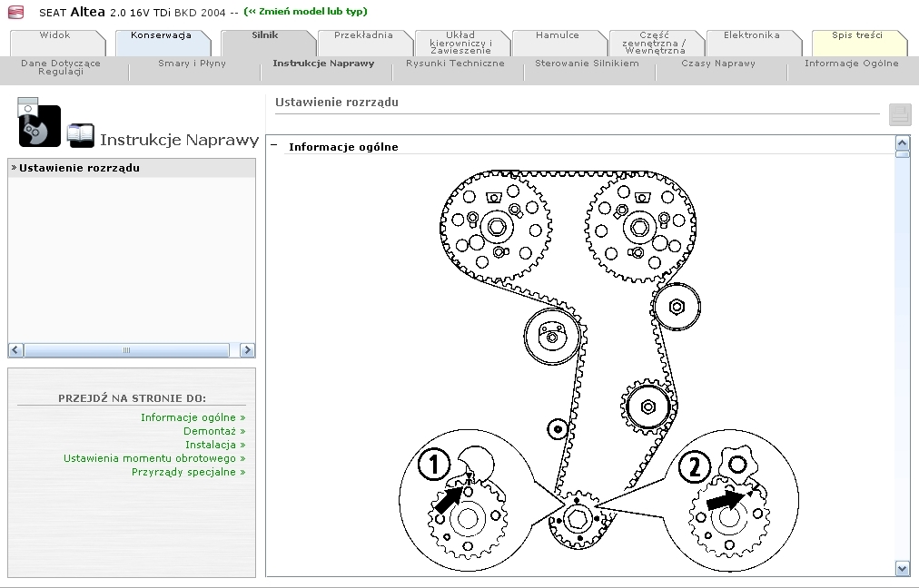This screenshot has width=919, height=588.
Task: Click the SEAT Altea 2.0 16V TDi title
Action: pos(132,12)
